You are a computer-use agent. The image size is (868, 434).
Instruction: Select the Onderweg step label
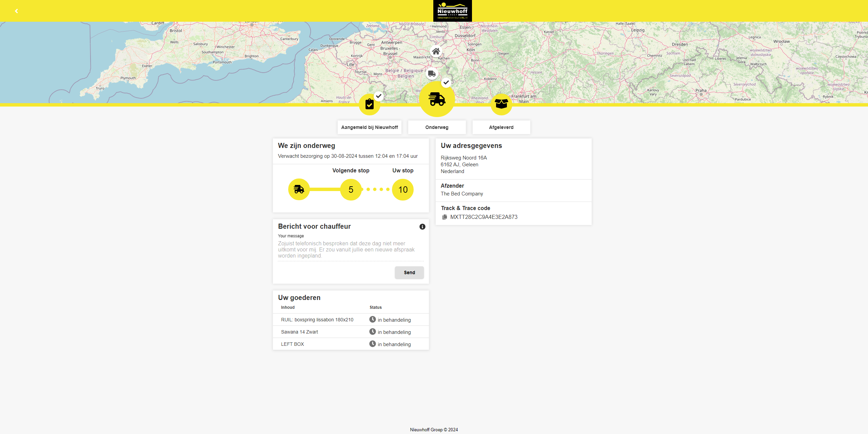pyautogui.click(x=437, y=127)
